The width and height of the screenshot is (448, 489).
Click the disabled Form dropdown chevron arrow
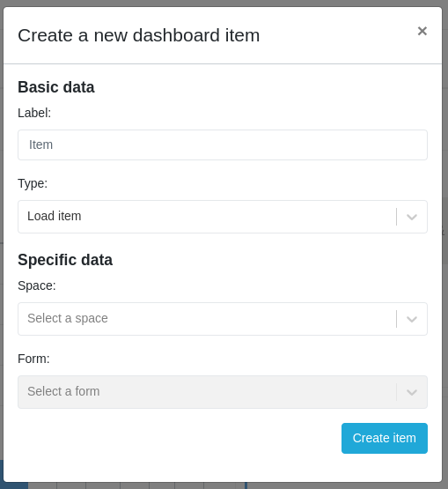tap(412, 392)
